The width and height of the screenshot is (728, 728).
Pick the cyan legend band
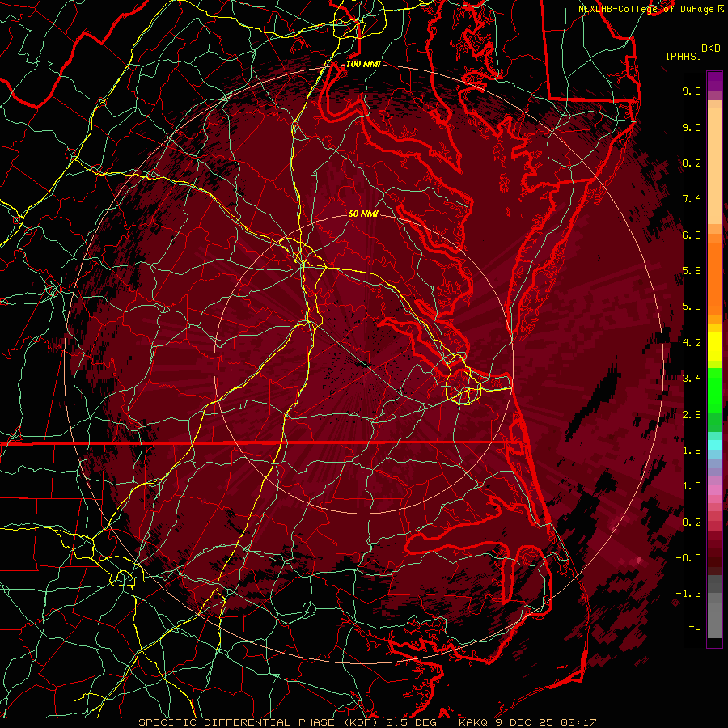714,445
